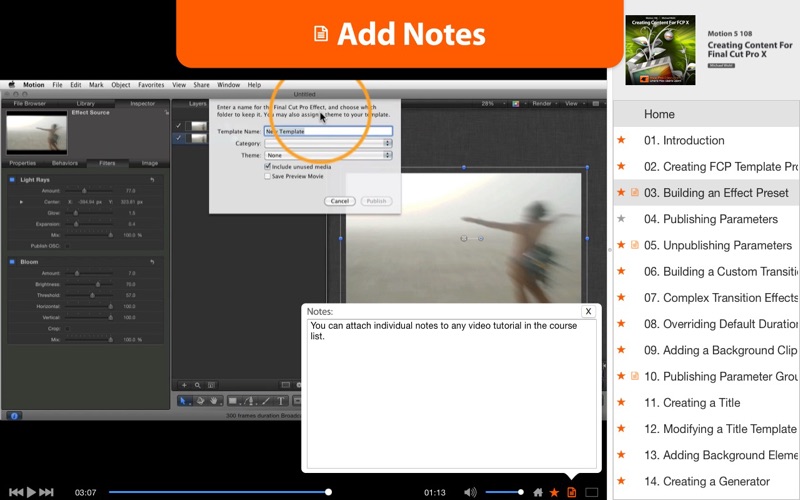Open the File Browser tab
The image size is (800, 500).
[30, 104]
